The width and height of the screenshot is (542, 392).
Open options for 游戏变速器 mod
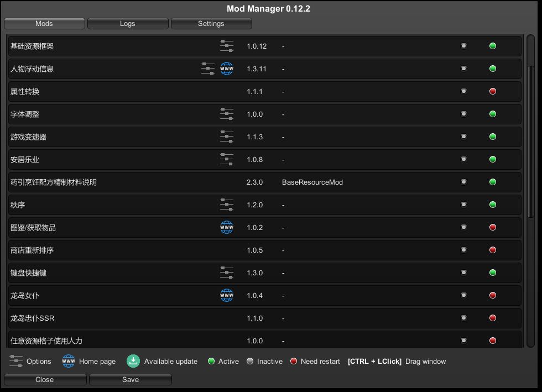227,137
